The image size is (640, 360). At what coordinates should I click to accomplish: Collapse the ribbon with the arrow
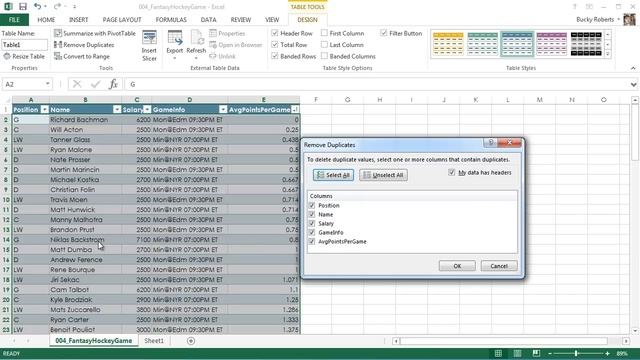point(633,68)
